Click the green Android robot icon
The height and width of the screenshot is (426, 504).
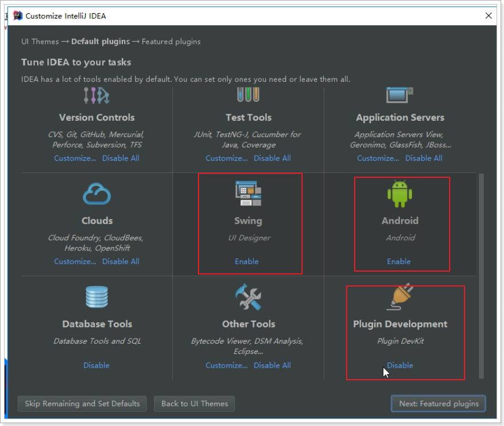399,194
